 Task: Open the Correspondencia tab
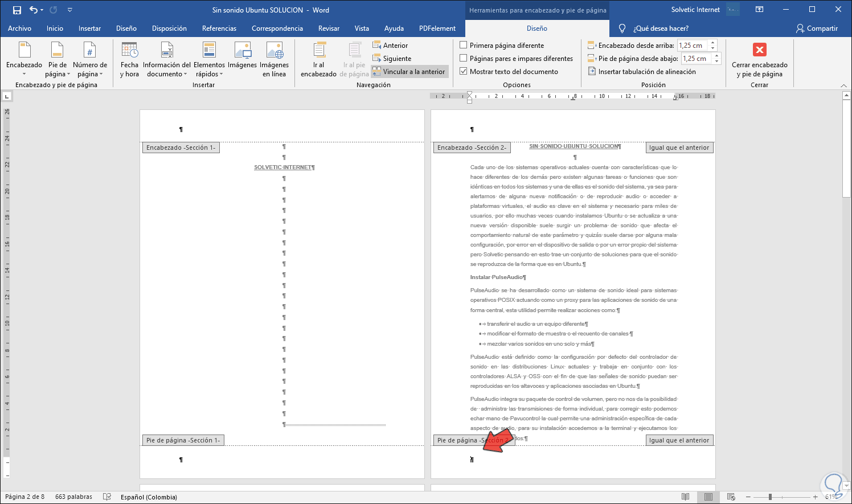coord(277,28)
